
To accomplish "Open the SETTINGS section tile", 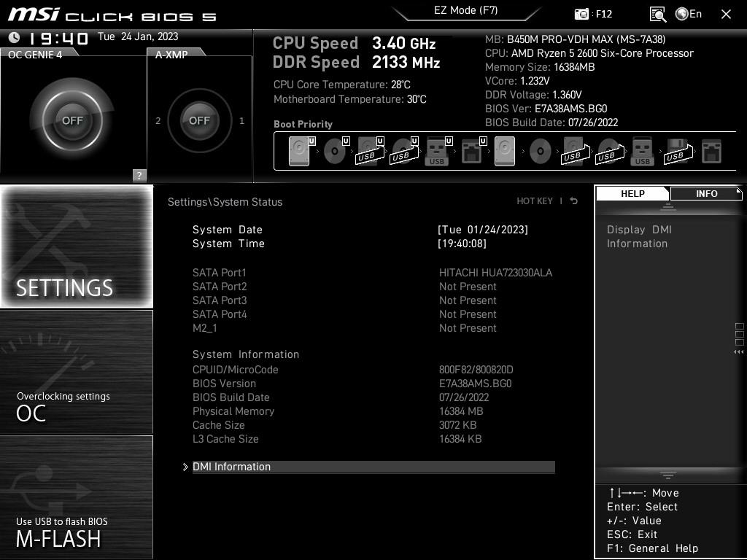I will 77,246.
